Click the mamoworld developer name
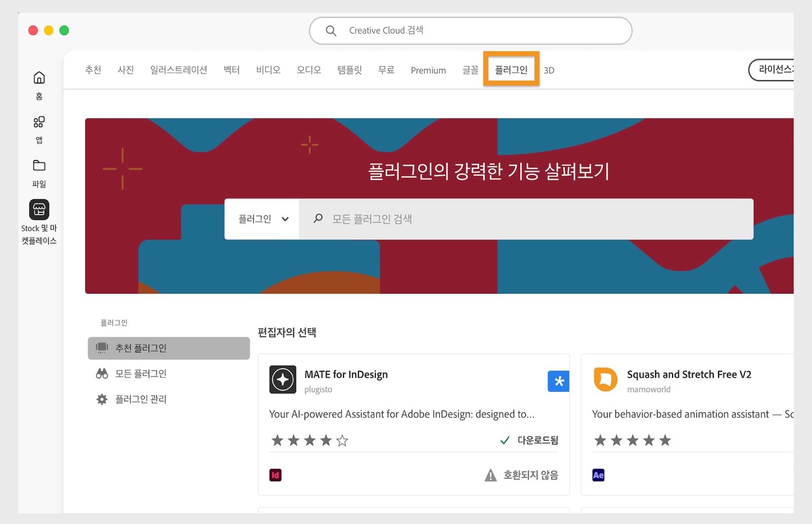This screenshot has width=812, height=524. click(x=649, y=390)
